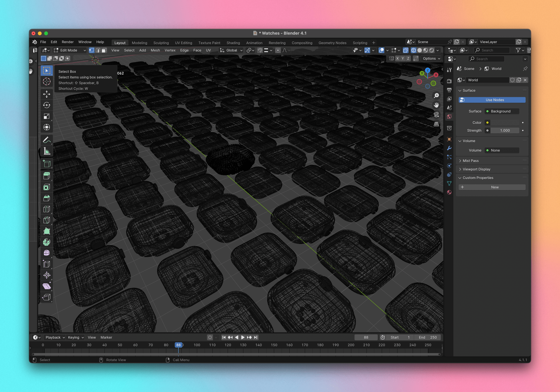Click the World Color swatch
The image size is (560, 392).
(x=504, y=123)
